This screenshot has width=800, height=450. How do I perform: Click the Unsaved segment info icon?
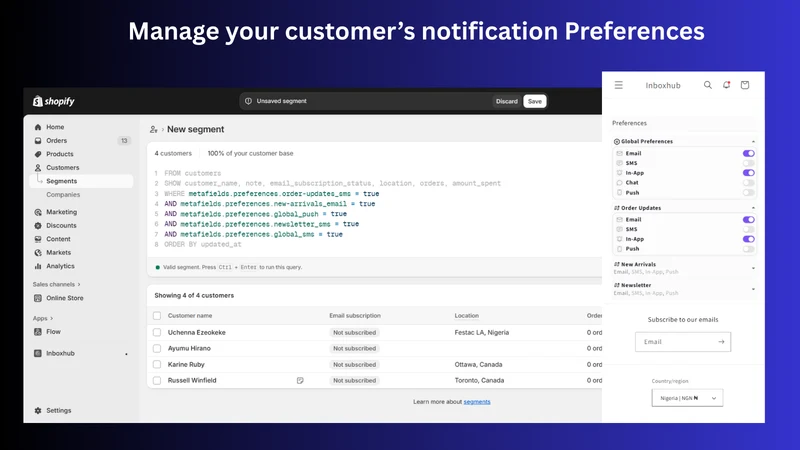coord(248,101)
